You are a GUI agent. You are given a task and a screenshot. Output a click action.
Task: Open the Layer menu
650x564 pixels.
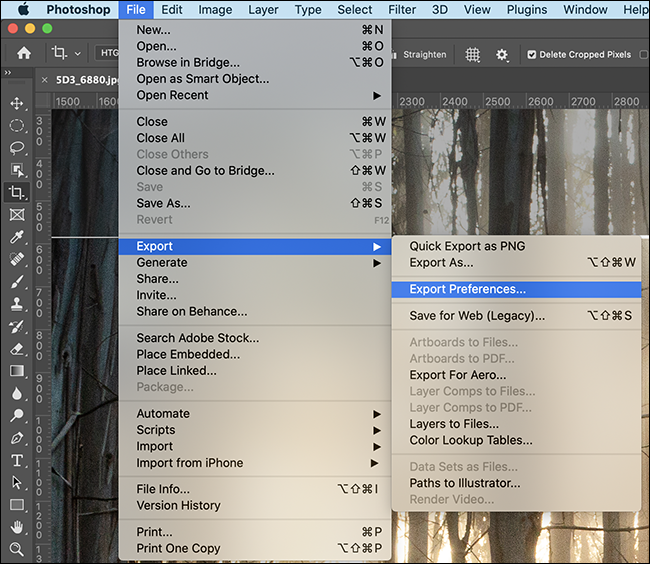click(263, 10)
